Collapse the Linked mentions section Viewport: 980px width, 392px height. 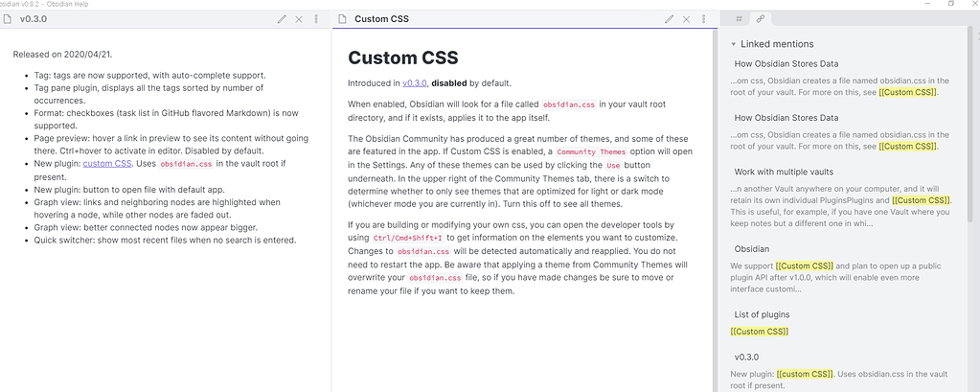tap(734, 44)
